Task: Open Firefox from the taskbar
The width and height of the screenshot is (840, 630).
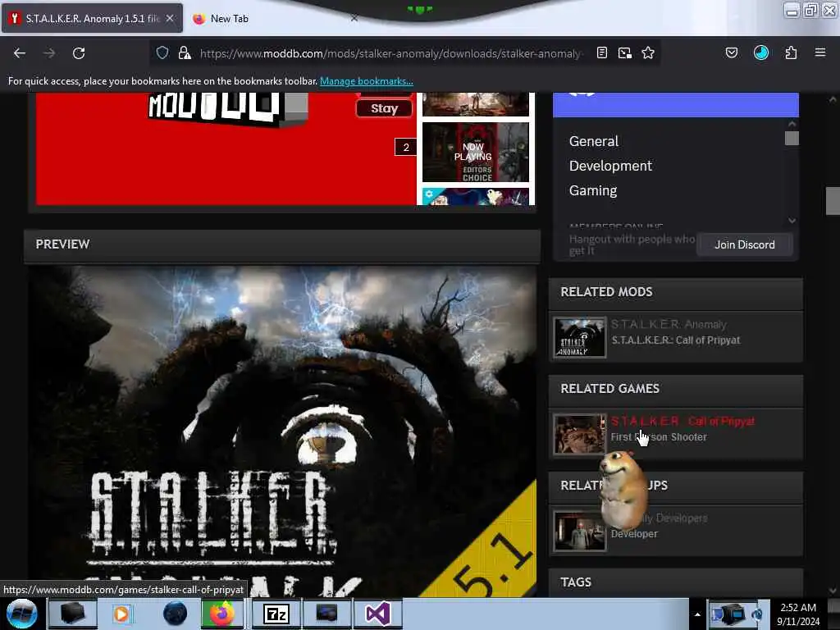Action: pos(221,614)
